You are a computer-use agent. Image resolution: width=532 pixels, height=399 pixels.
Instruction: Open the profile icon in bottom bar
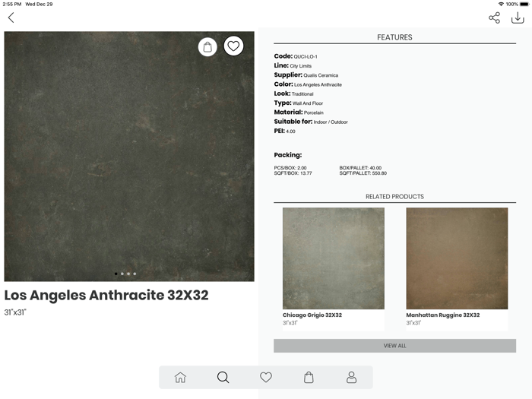tap(351, 377)
